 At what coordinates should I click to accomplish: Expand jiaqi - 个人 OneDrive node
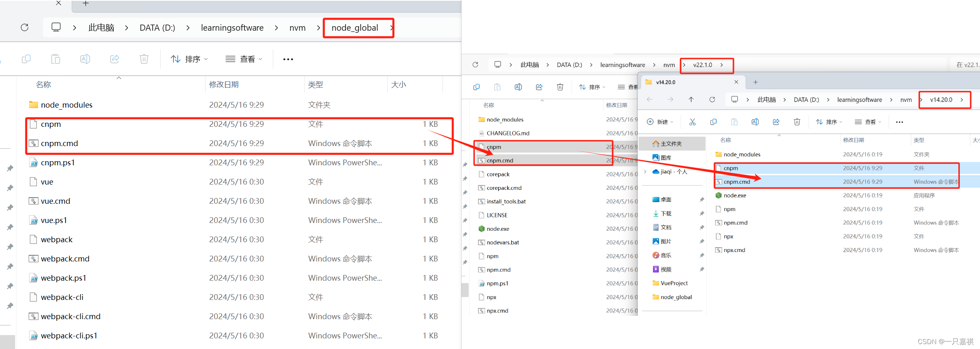[x=645, y=171]
